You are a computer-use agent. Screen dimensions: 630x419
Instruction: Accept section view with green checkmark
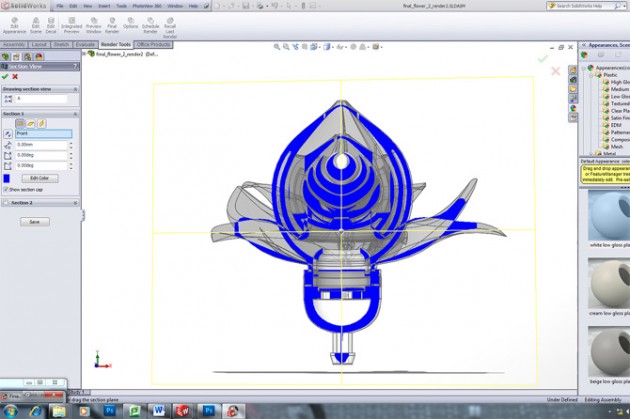[x=6, y=76]
